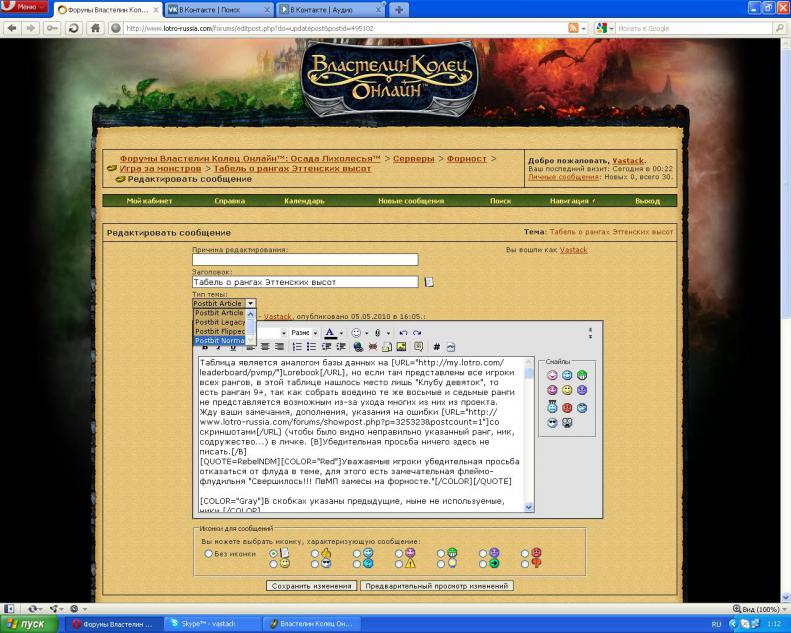
Task: Open 'Мой кабинет' in the green menu
Action: [149, 201]
